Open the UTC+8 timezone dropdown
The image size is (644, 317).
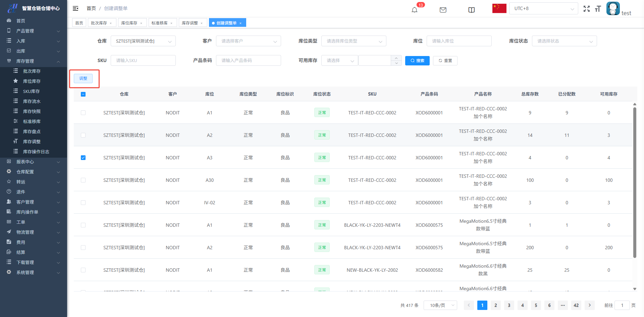click(543, 8)
